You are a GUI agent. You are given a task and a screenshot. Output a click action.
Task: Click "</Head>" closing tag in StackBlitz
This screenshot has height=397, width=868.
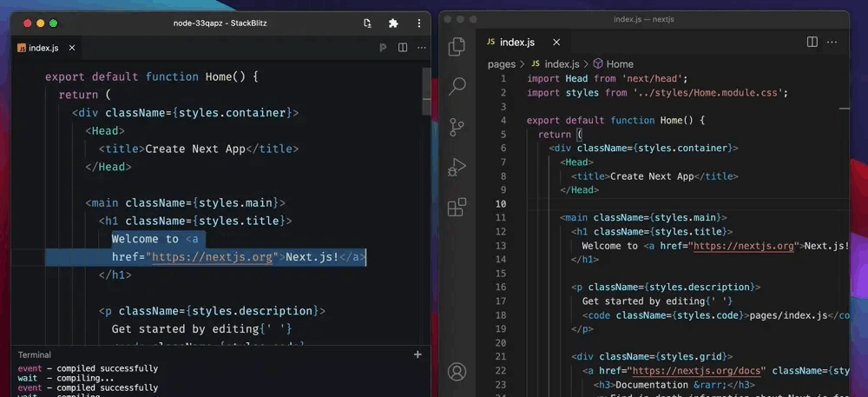pyautogui.click(x=108, y=167)
